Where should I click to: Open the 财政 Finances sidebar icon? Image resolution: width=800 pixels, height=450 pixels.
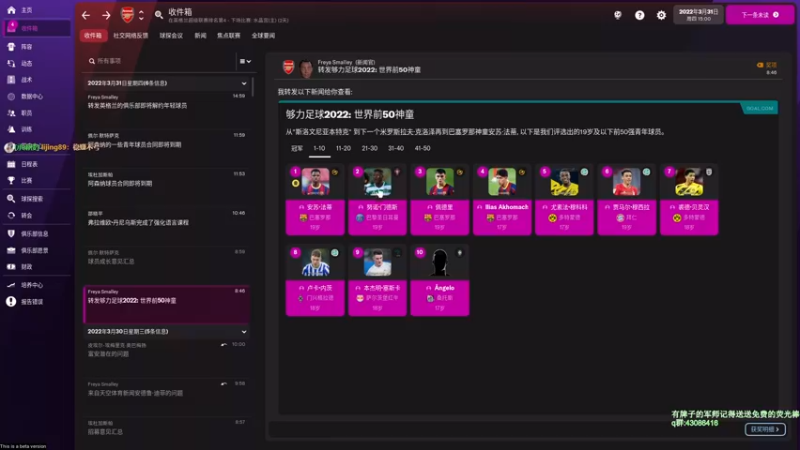click(11, 266)
